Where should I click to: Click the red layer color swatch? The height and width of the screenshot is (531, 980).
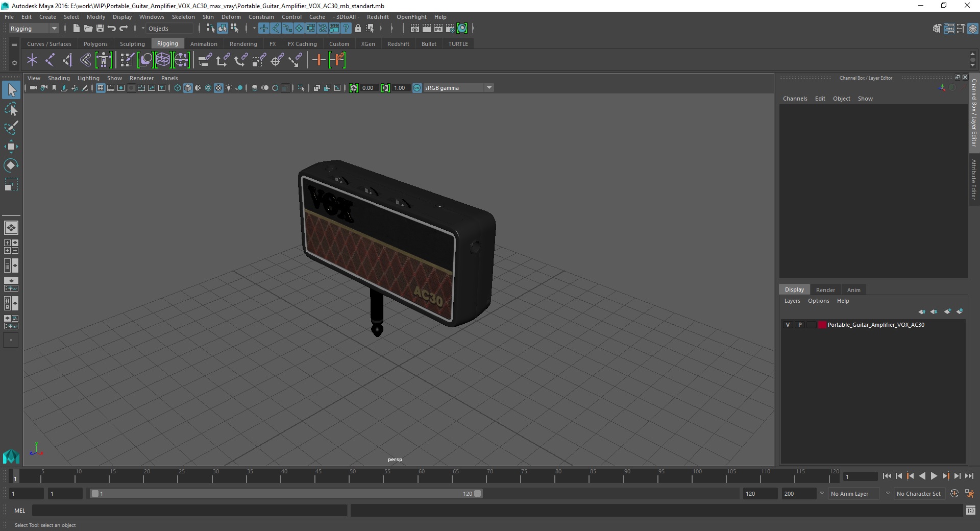tap(822, 325)
